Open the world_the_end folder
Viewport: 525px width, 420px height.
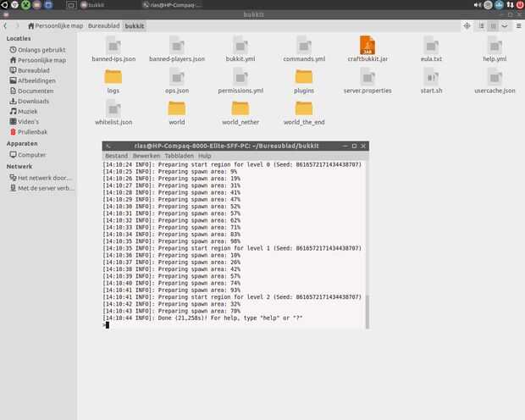coord(304,113)
